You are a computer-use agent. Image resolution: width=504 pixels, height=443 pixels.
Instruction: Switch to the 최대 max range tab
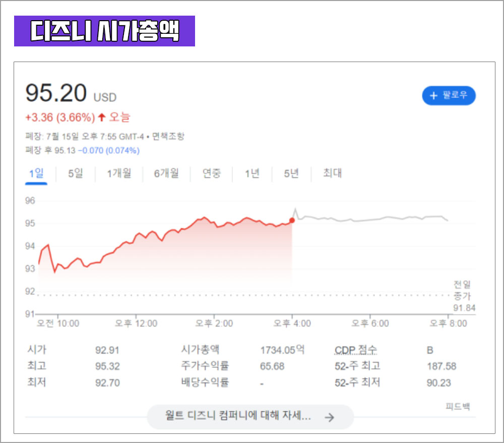coord(332,174)
